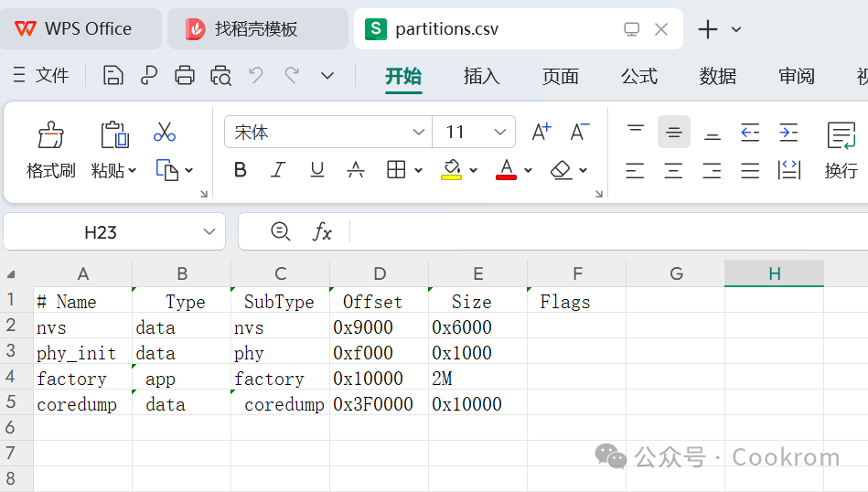Image resolution: width=868 pixels, height=492 pixels.
Task: Switch to the 审阅 ribbon tab
Action: [x=796, y=77]
